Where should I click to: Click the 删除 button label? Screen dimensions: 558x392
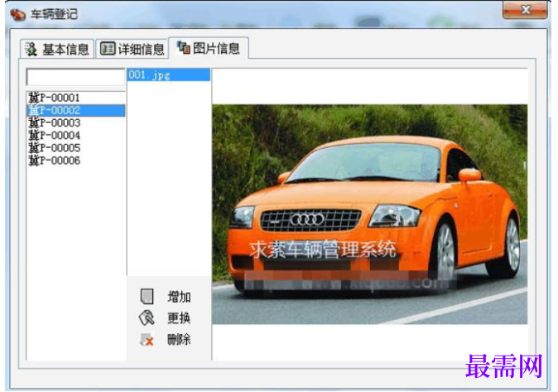coord(179,339)
